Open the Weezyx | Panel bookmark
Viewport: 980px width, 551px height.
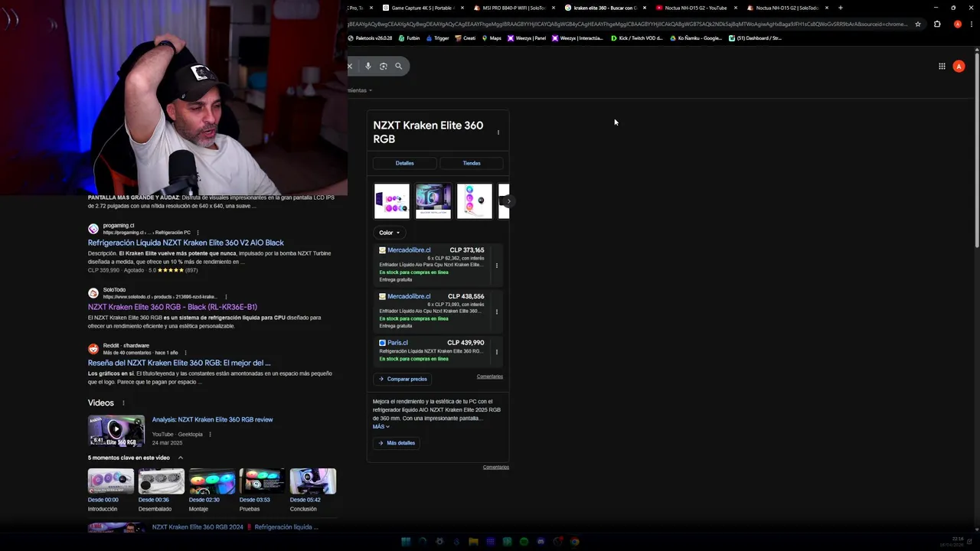click(528, 37)
